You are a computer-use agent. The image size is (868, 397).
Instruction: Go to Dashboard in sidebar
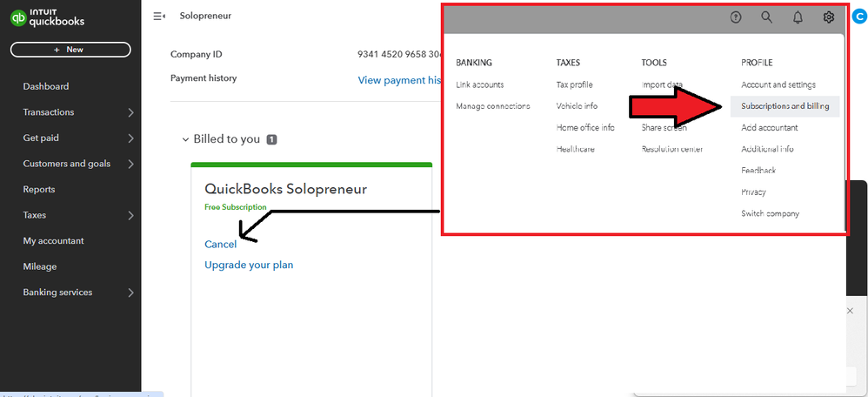click(46, 86)
